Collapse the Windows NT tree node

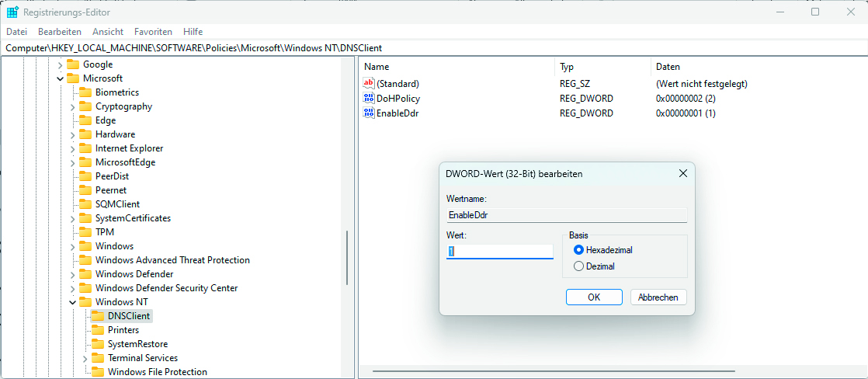tap(73, 302)
